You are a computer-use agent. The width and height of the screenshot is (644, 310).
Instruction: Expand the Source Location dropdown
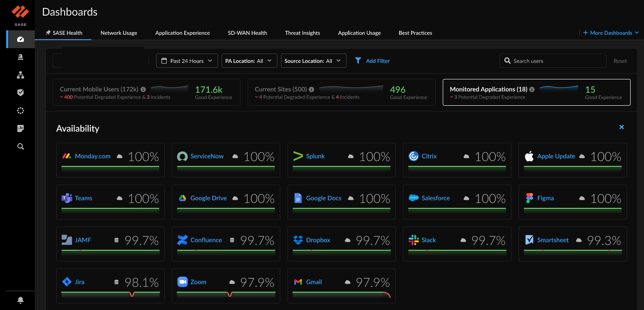click(x=313, y=61)
